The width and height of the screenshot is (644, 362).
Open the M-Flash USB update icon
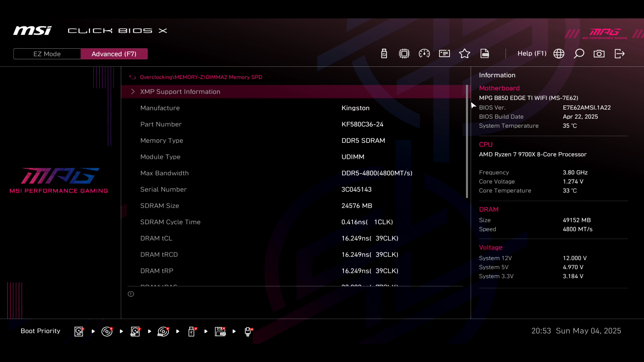pos(384,54)
